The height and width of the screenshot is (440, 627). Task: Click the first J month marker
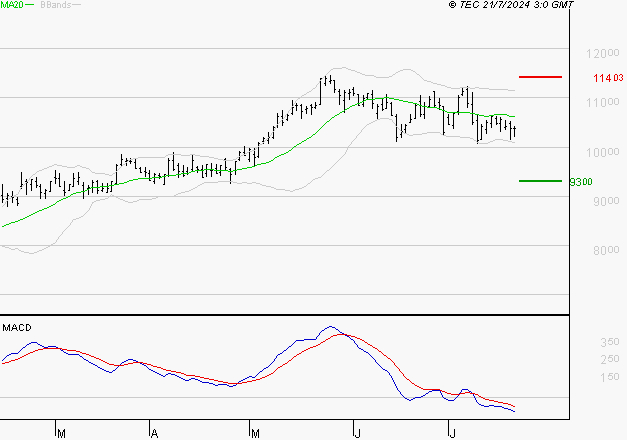point(357,434)
